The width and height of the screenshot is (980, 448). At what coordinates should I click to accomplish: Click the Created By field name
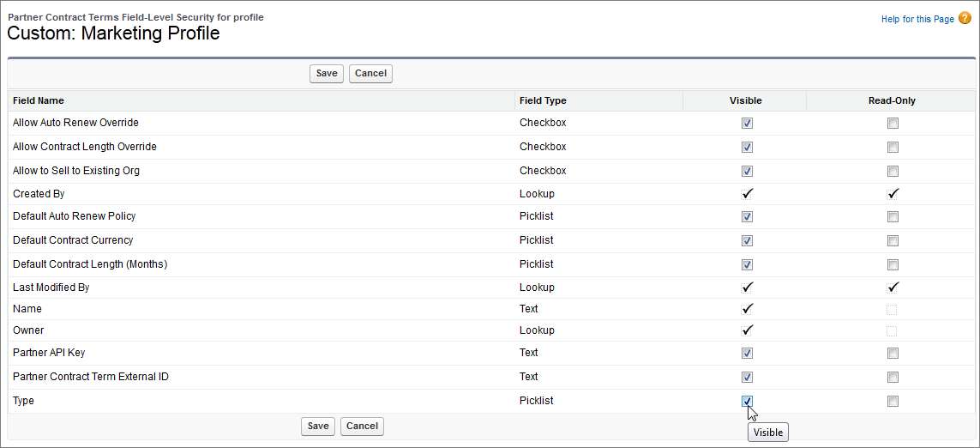point(39,194)
